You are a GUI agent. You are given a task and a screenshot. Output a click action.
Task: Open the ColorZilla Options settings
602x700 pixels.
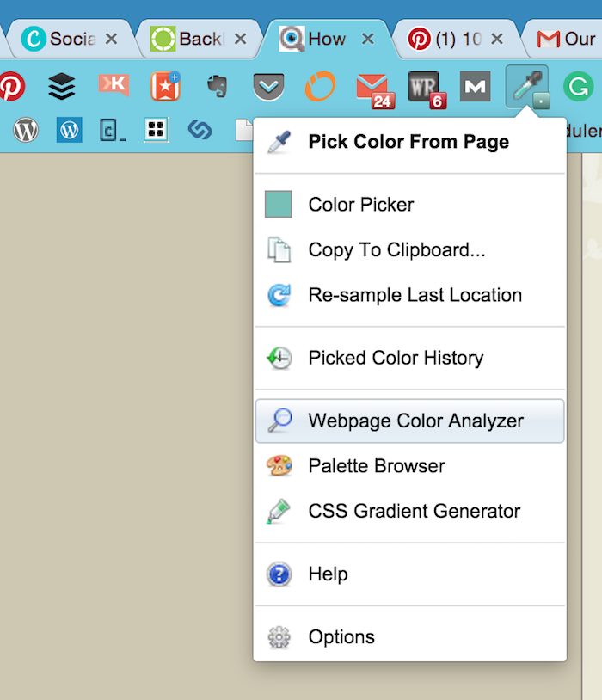(341, 637)
